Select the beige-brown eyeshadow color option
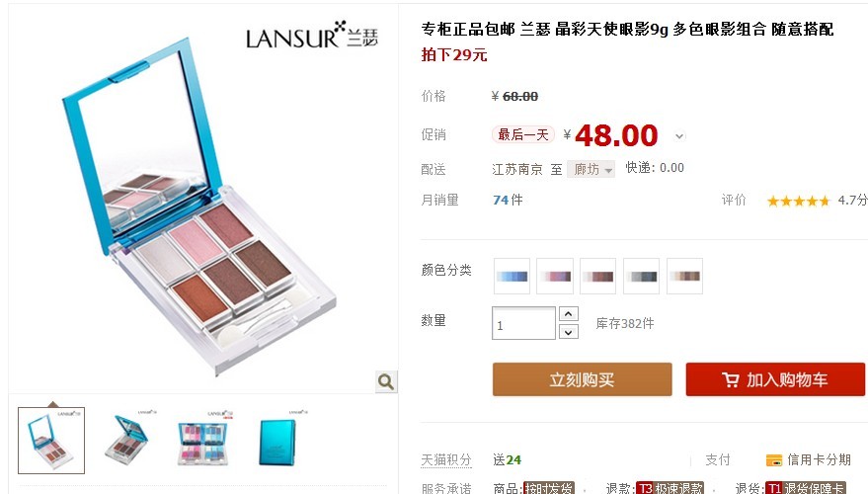The image size is (868, 494). coord(684,276)
